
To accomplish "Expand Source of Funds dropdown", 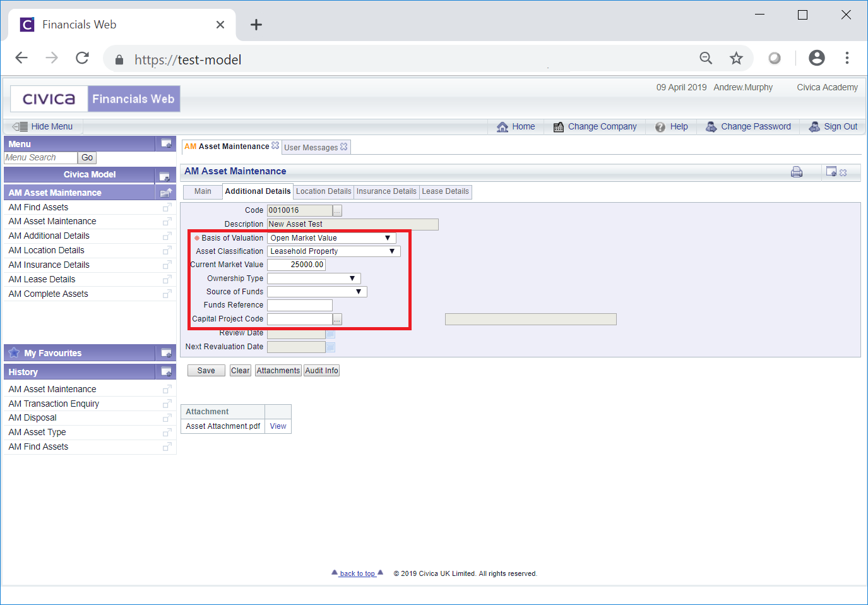I will [x=317, y=292].
